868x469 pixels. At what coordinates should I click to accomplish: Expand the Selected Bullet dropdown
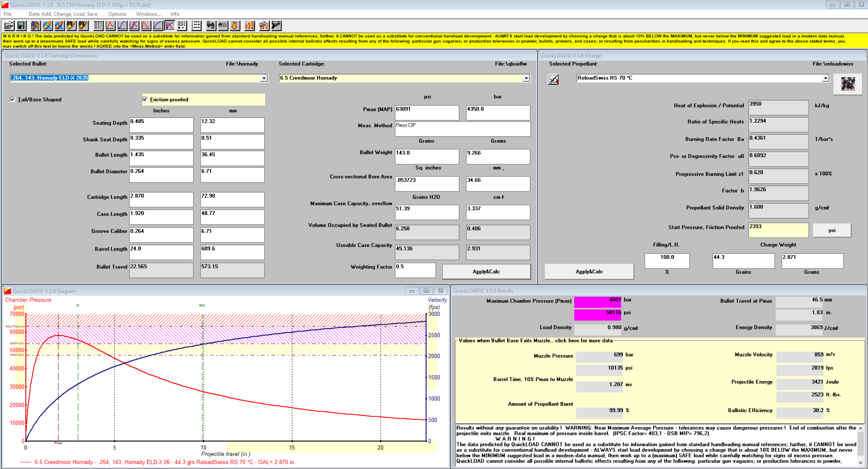click(264, 78)
